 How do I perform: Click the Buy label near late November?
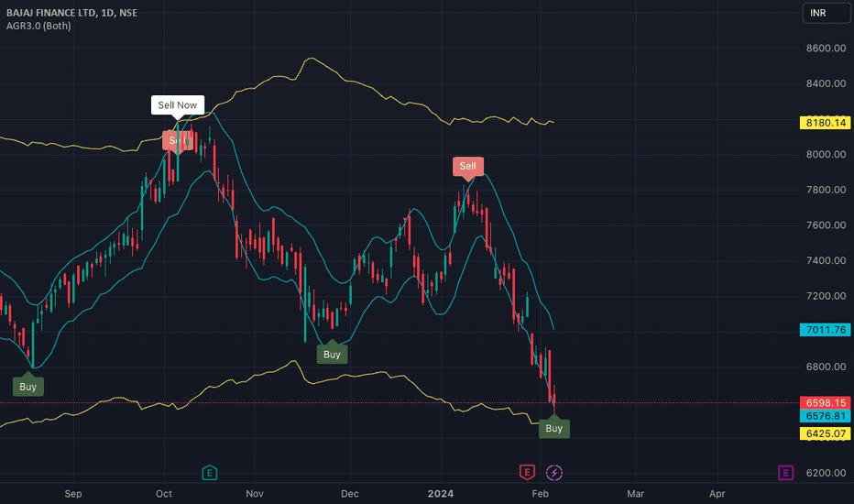pos(332,354)
